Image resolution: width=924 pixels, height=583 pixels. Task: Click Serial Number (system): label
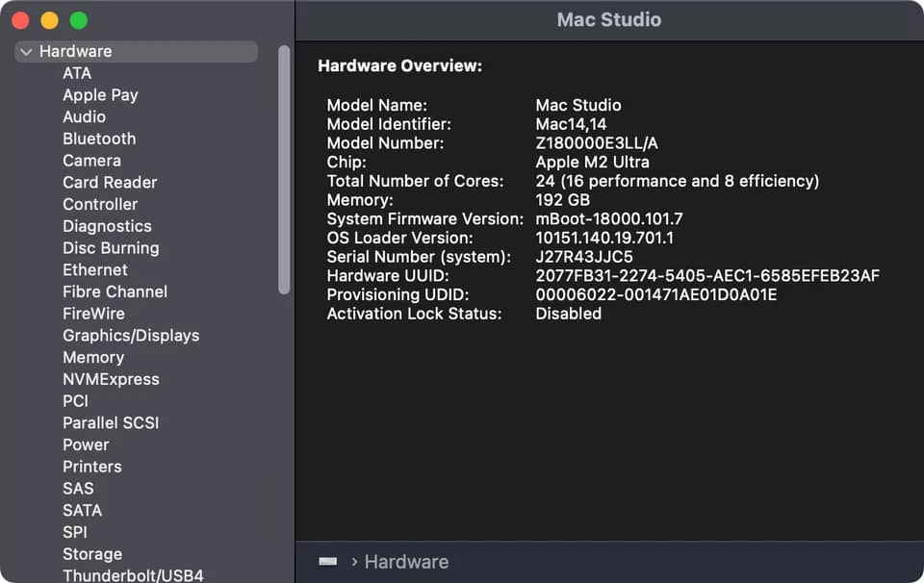419,257
